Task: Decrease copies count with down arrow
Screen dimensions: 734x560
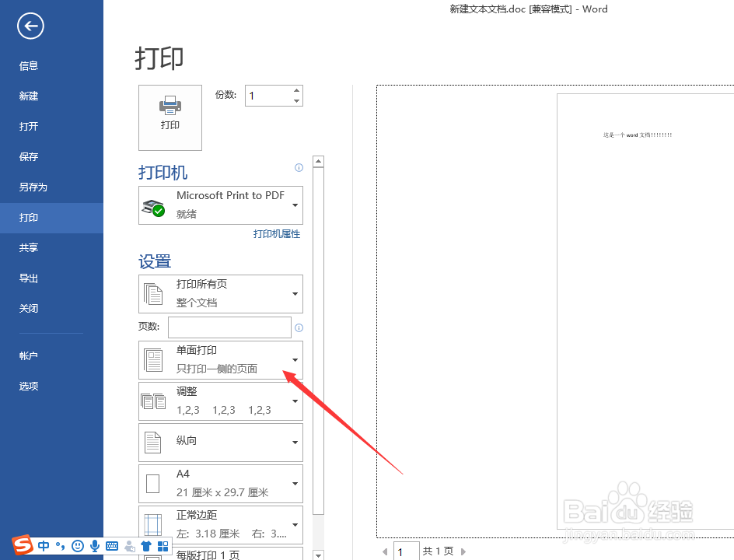Action: click(x=296, y=101)
